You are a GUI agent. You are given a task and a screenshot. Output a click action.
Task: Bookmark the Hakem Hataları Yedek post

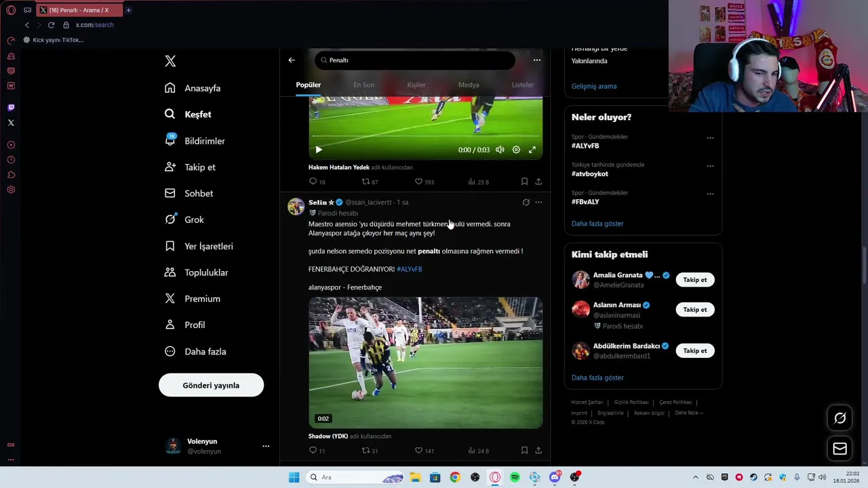pos(524,182)
